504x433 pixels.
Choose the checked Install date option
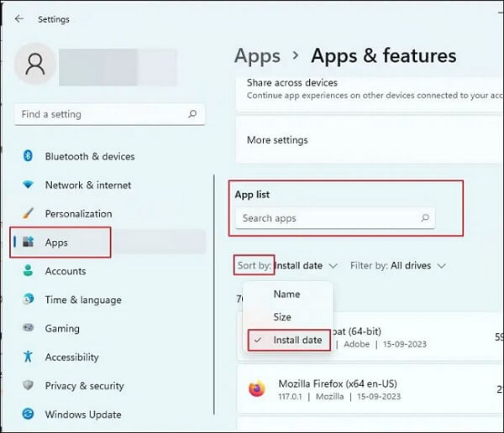tap(297, 340)
